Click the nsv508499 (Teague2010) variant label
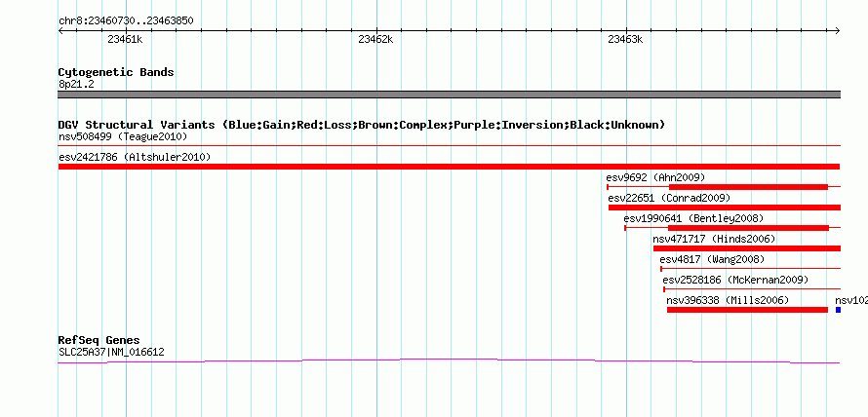The image size is (868, 417). pos(123,136)
